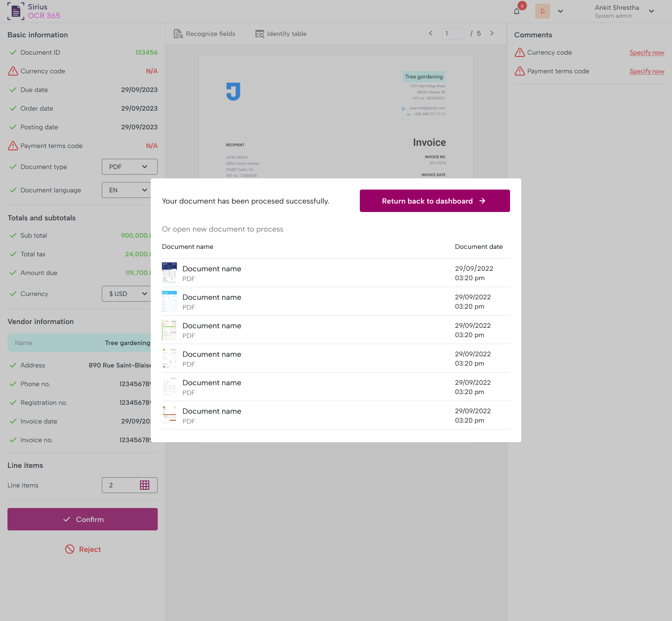Open the Document type PDF dropdown
The image size is (672, 621).
[x=129, y=167]
